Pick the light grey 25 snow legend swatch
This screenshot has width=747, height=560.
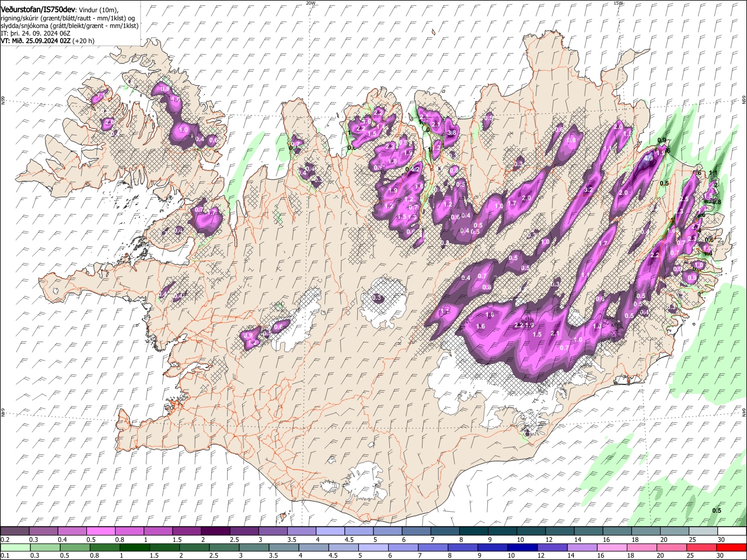[703, 531]
